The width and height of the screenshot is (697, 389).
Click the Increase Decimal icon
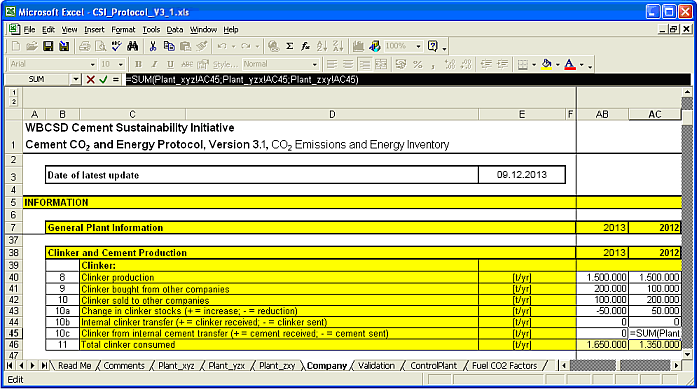(450, 64)
